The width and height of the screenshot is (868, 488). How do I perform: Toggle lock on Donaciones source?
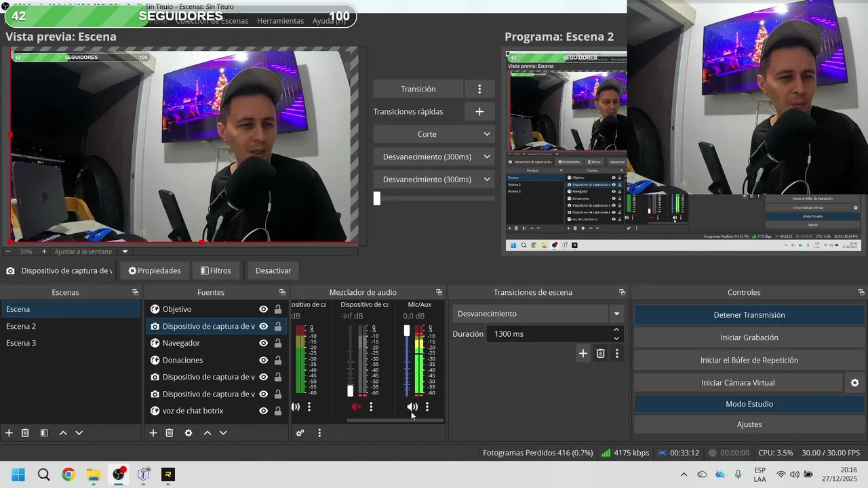point(278,360)
